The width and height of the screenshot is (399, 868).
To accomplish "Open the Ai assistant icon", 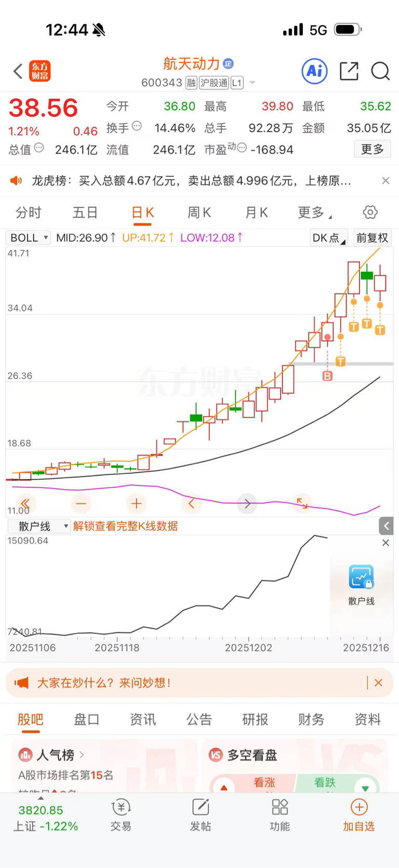I will (314, 71).
